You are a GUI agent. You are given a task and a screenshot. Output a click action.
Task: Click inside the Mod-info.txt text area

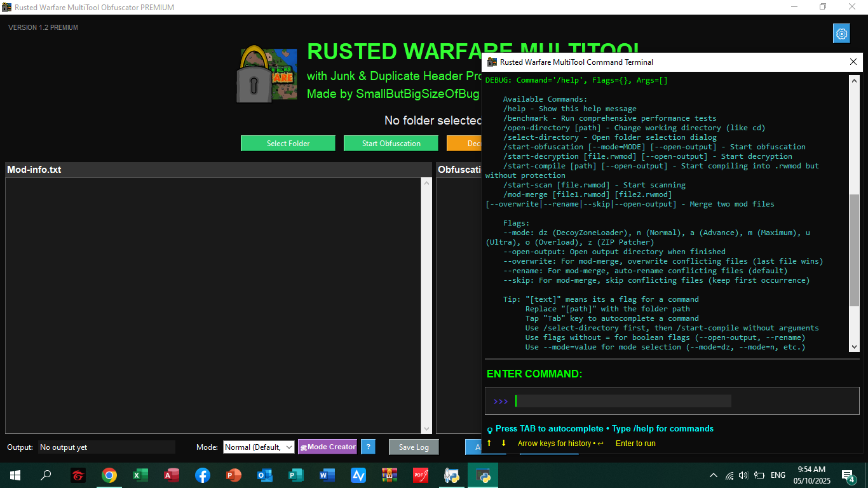213,306
